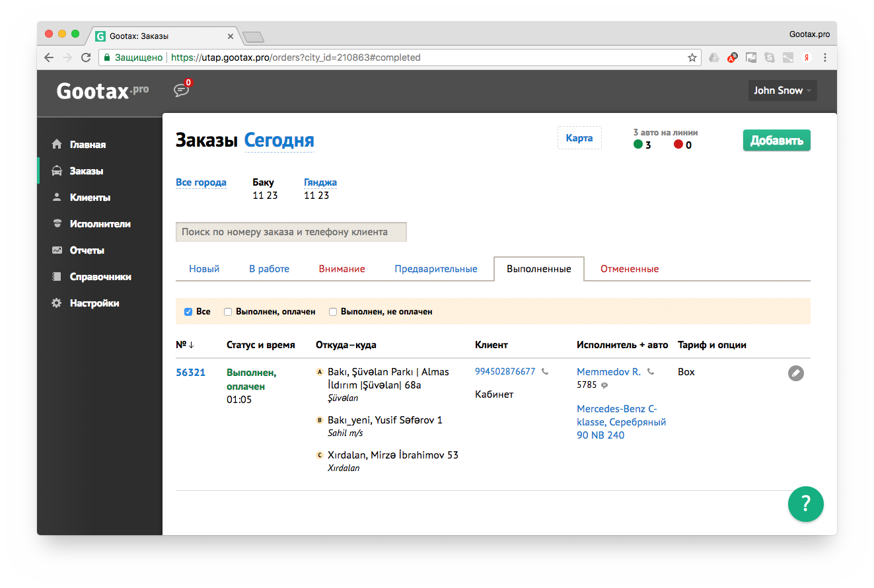874x588 pixels.
Task: Open the Chrome three-dot menu
Action: tap(825, 57)
